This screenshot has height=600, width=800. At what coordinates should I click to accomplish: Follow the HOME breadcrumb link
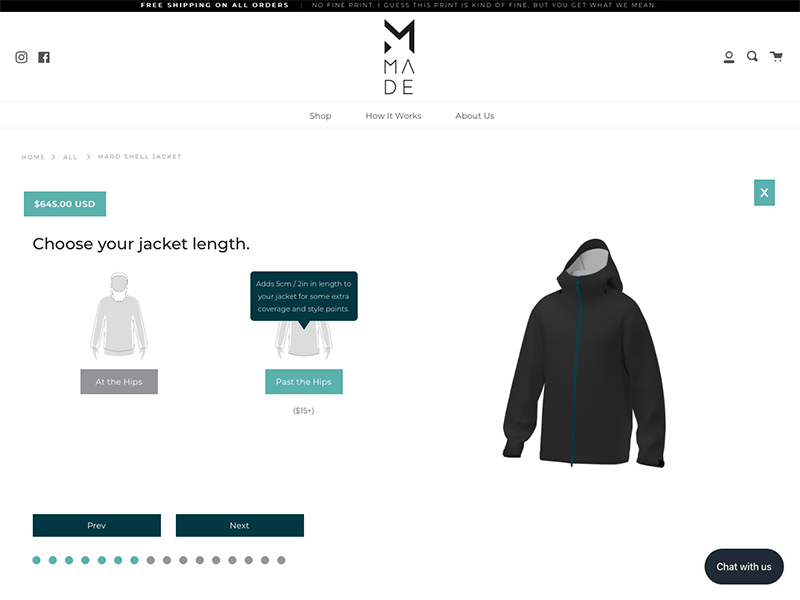33,157
